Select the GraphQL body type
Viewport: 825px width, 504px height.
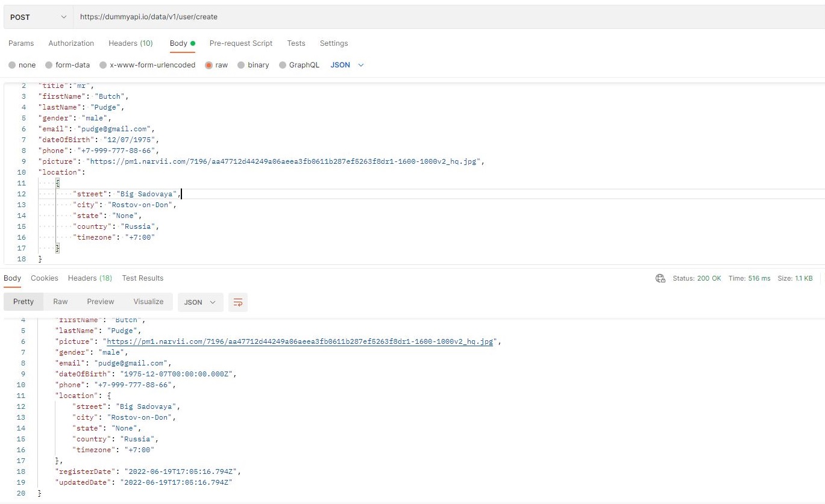tap(300, 64)
